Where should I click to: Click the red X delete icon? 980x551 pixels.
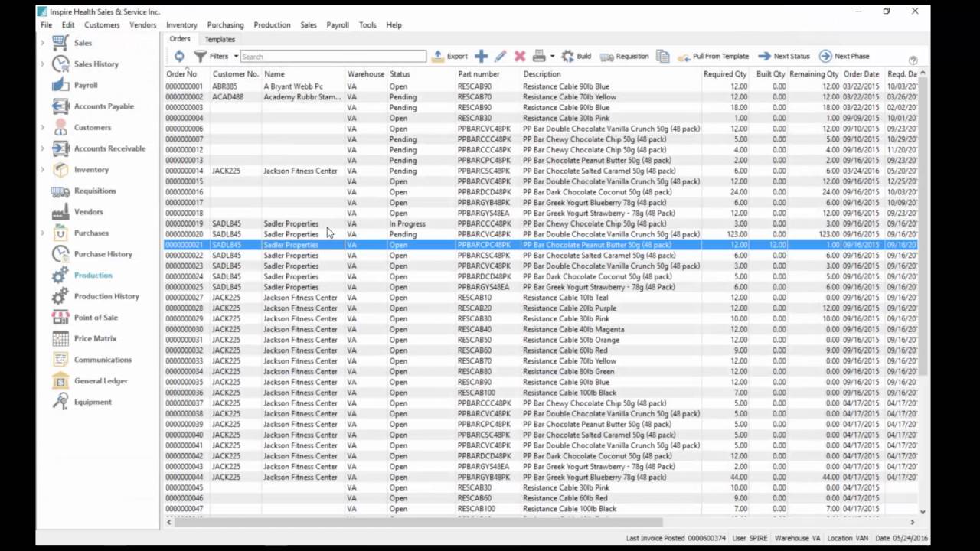pos(520,56)
